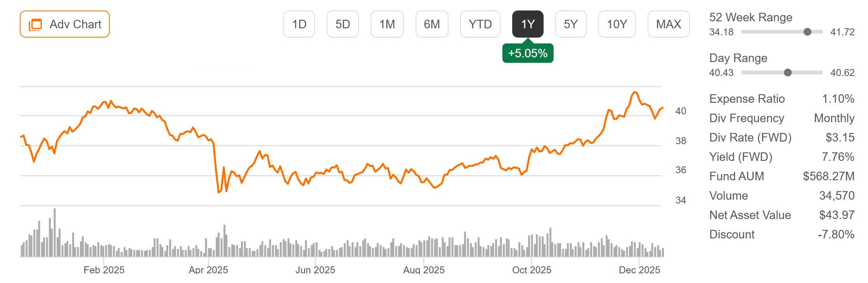Open the advanced chart view
868x283 pixels.
65,24
